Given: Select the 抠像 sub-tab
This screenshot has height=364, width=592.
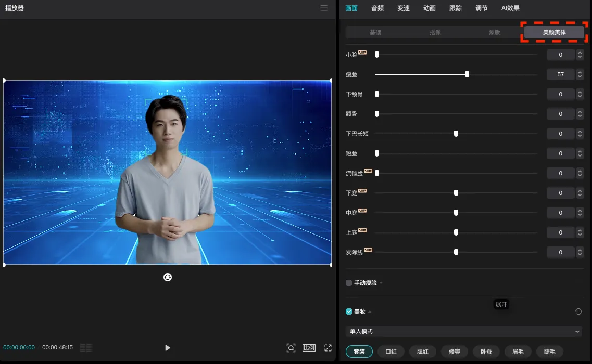Looking at the screenshot, I should [x=435, y=32].
